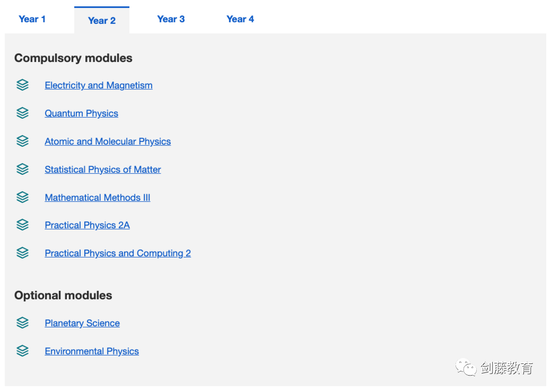The image size is (551, 392).
Task: Switch to the Year 1 tab
Action: click(x=32, y=19)
